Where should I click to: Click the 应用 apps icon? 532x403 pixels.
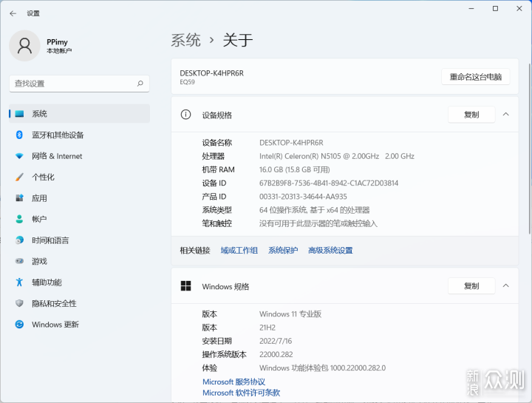[x=19, y=198]
